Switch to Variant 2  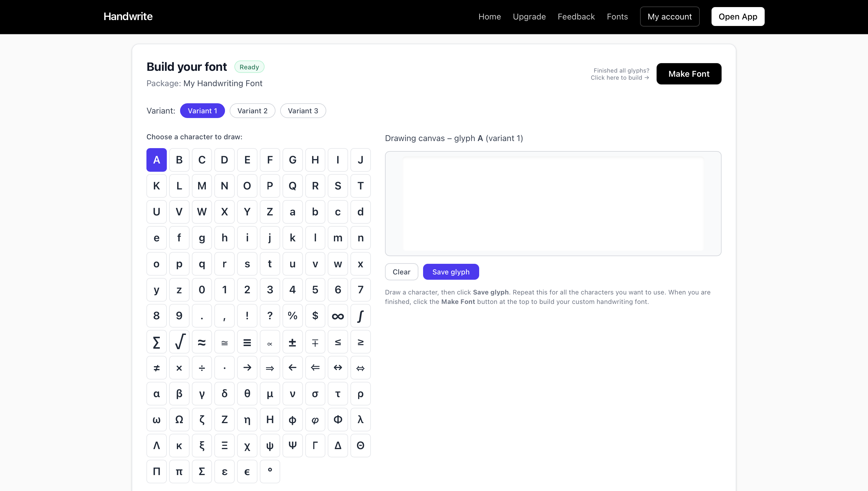252,111
